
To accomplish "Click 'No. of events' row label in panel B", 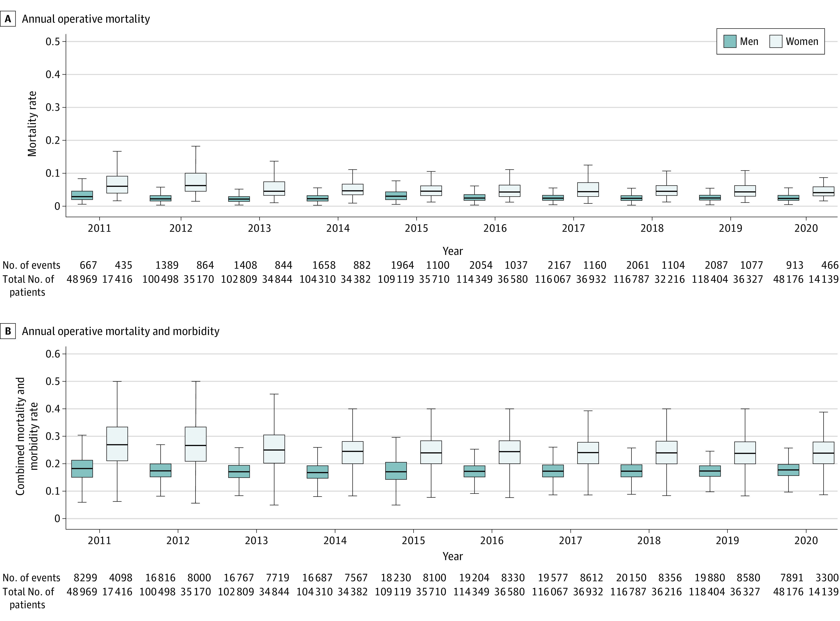I will pyautogui.click(x=32, y=578).
